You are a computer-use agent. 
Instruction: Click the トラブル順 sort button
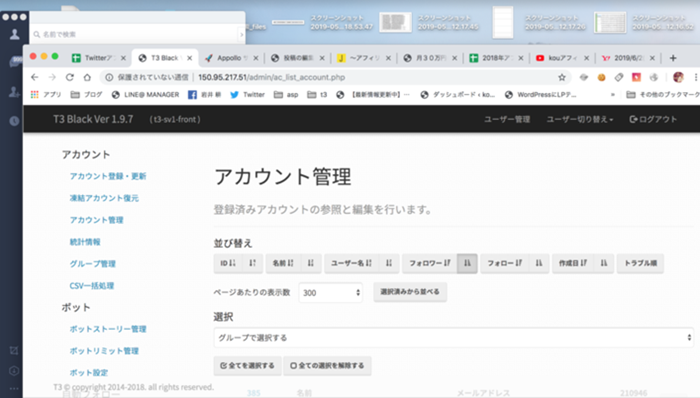pyautogui.click(x=640, y=263)
